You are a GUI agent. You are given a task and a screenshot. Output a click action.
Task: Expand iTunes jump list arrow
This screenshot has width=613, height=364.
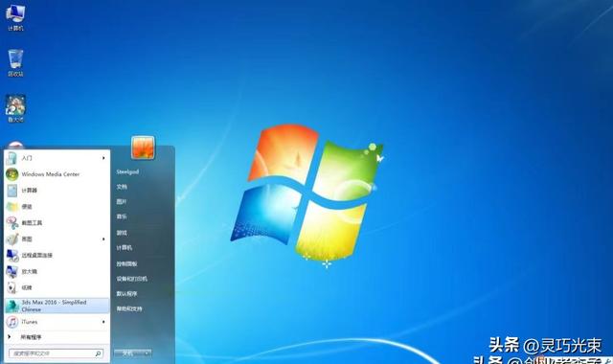(x=103, y=322)
